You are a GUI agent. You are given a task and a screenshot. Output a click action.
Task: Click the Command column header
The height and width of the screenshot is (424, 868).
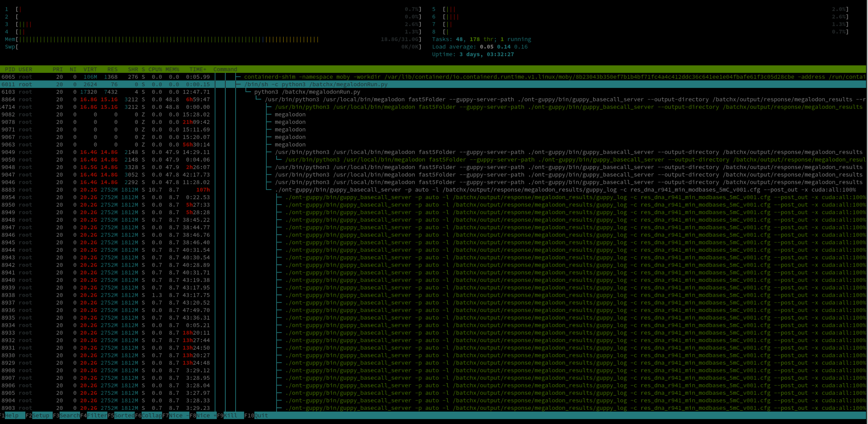pyautogui.click(x=225, y=69)
